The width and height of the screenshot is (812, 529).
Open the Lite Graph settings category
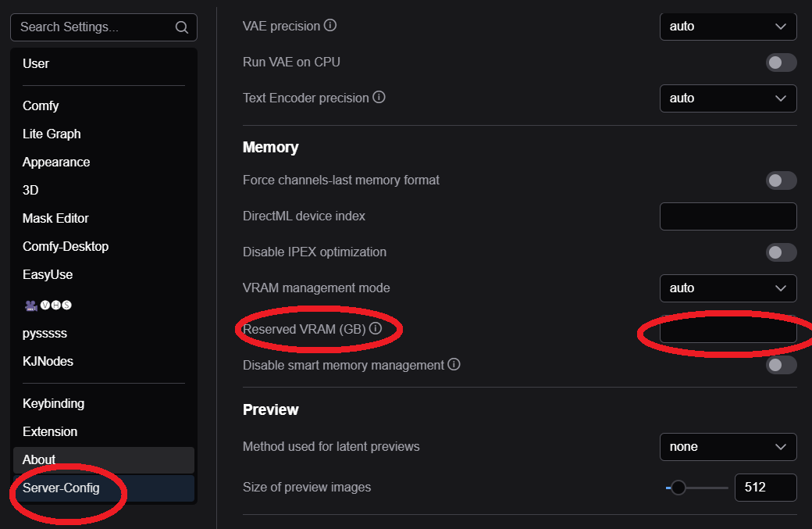click(52, 134)
